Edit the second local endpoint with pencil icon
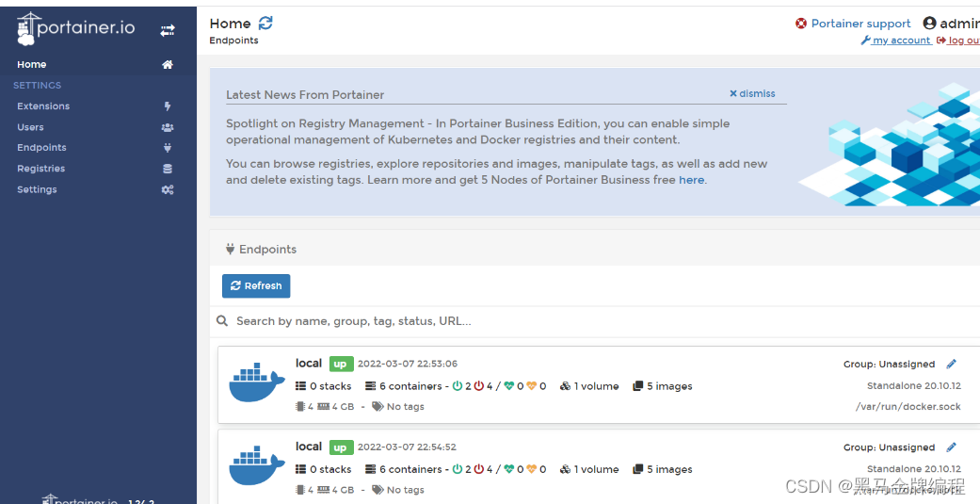980x504 pixels. tap(951, 447)
